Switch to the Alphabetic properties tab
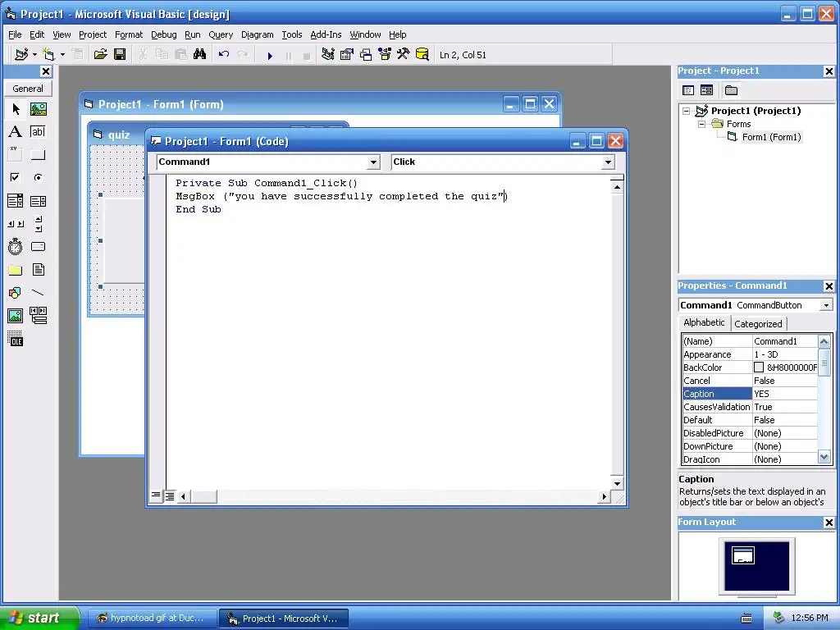Image resolution: width=840 pixels, height=630 pixels. pos(704,322)
